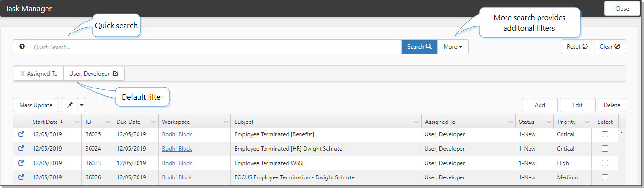
Task: Open task 36023 via its external link icon
Action: (x=21, y=163)
